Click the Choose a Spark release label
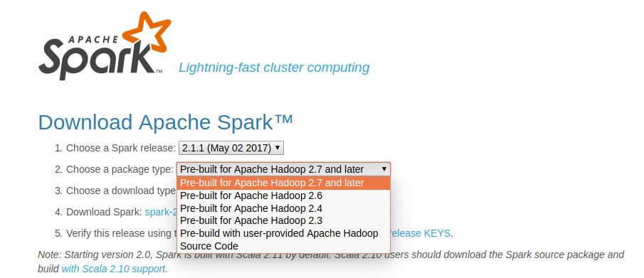The image size is (644, 278). click(x=121, y=148)
